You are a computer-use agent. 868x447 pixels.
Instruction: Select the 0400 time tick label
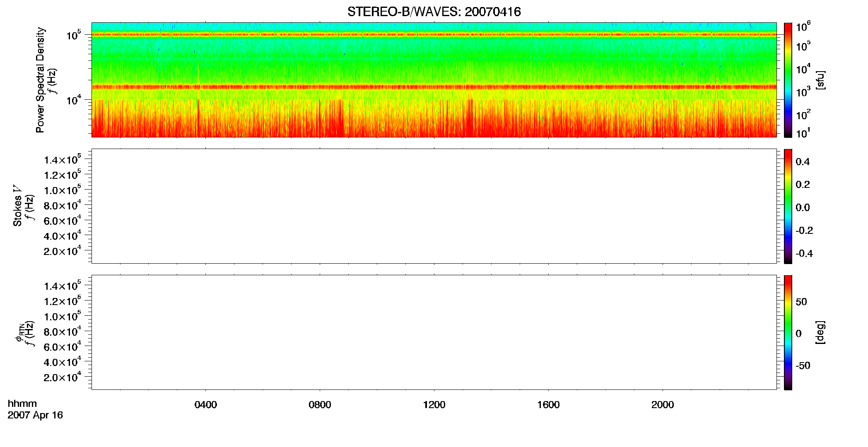[206, 405]
